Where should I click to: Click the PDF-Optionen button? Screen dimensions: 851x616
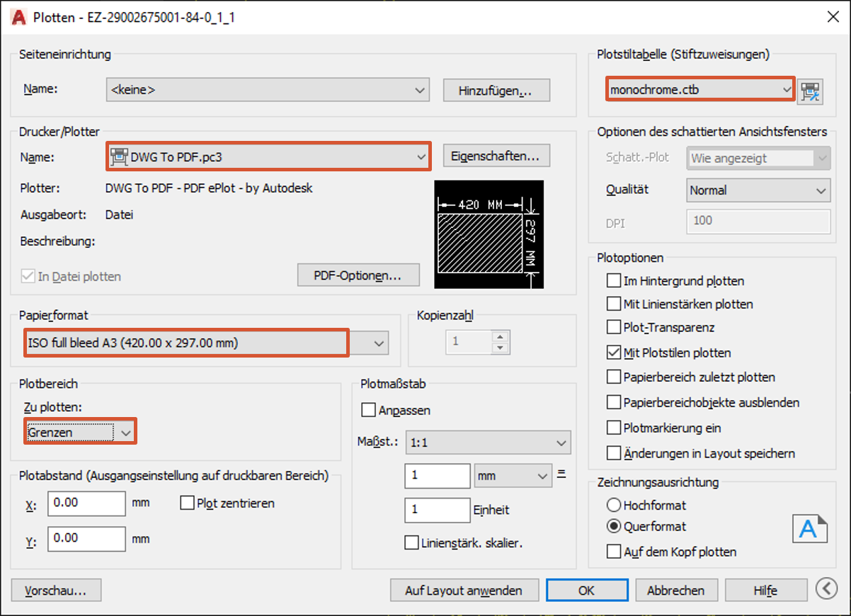[x=358, y=275]
